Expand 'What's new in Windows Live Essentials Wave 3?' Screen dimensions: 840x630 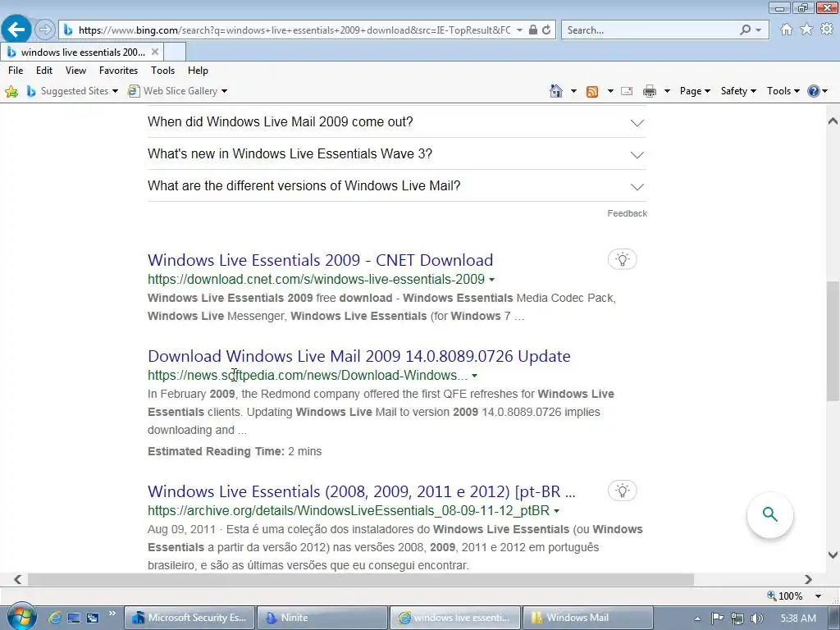coord(396,153)
